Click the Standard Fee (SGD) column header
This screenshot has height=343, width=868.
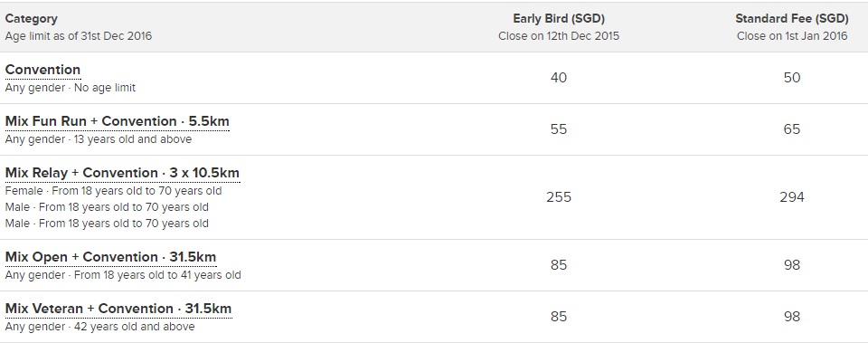coord(792,19)
